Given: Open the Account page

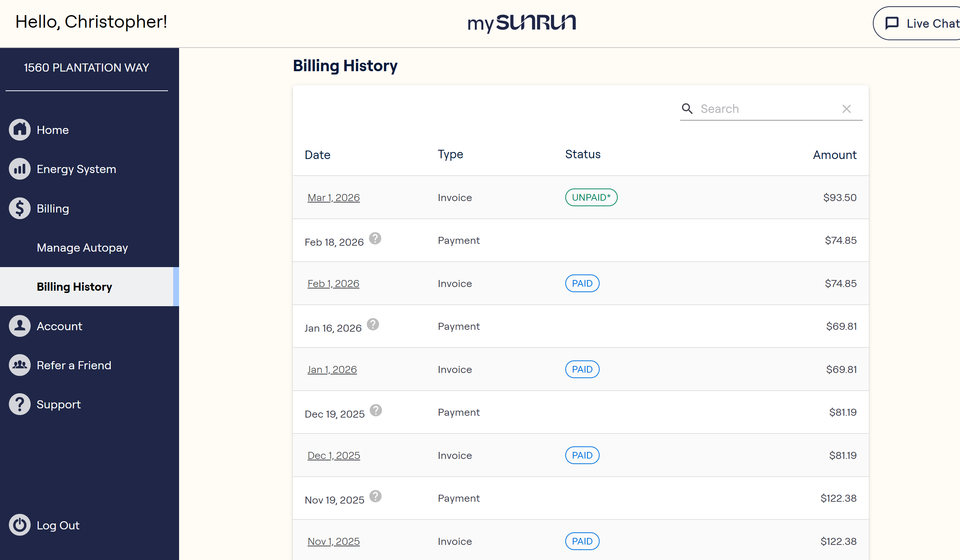Looking at the screenshot, I should click(x=59, y=326).
